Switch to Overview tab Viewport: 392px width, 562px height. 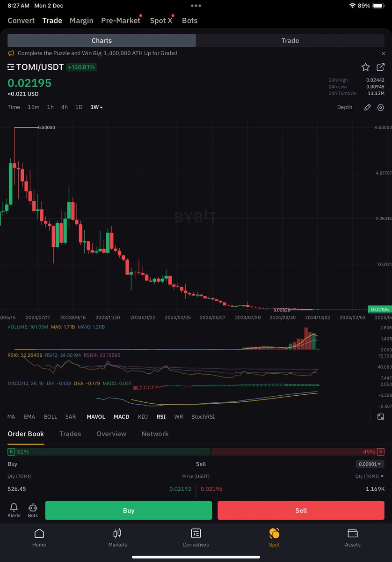111,434
